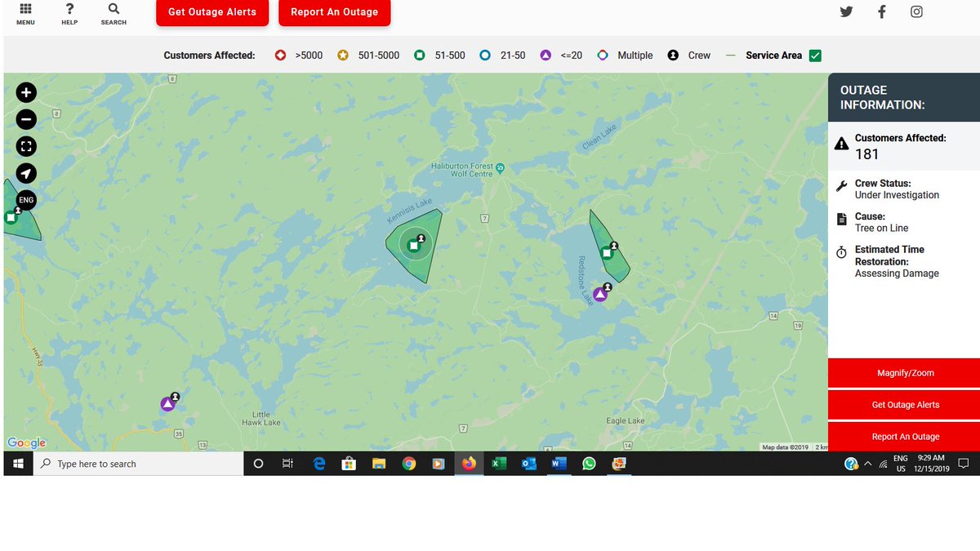Screen dimensions: 980x551
Task: Zoom in the map with plus button
Action: point(26,92)
